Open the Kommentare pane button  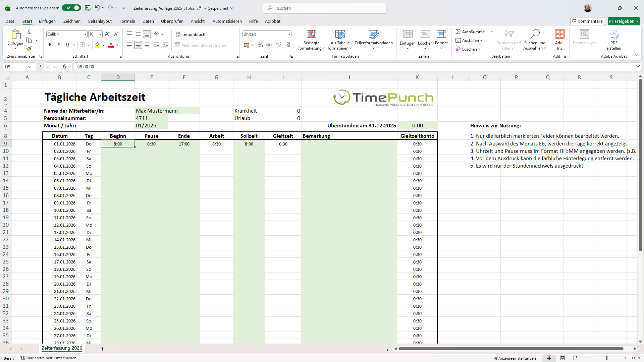click(587, 21)
